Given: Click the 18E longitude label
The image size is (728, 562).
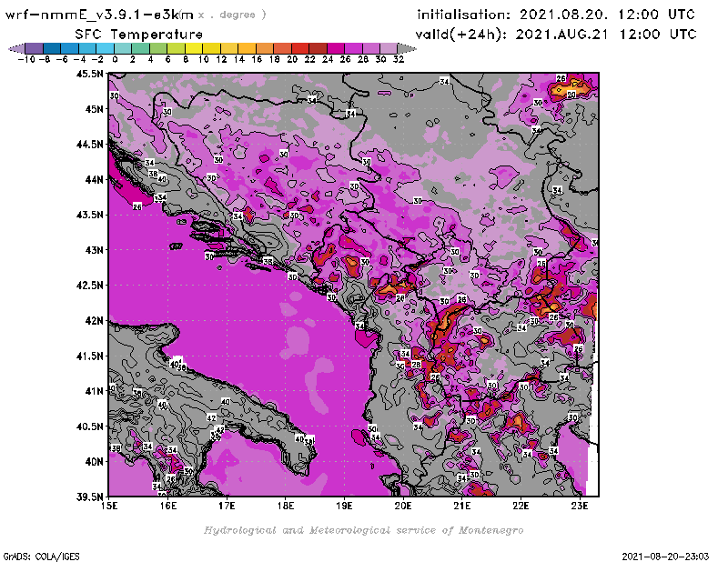Looking at the screenshot, I should click(x=286, y=507).
